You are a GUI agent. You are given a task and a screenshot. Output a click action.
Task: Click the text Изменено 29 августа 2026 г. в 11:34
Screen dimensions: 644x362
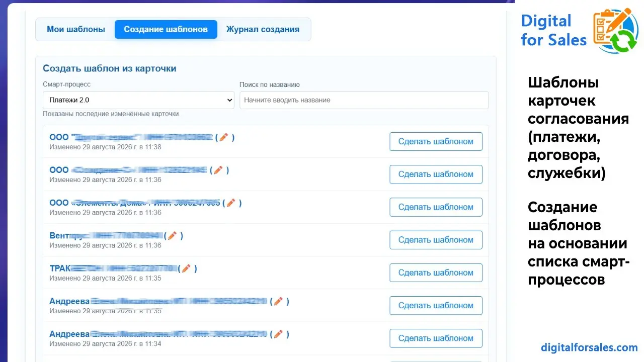pyautogui.click(x=105, y=344)
